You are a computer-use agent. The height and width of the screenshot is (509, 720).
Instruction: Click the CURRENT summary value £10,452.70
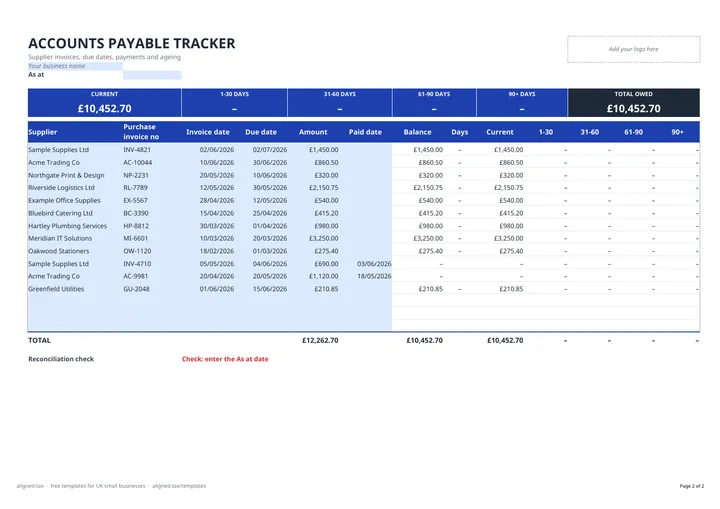pos(105,108)
